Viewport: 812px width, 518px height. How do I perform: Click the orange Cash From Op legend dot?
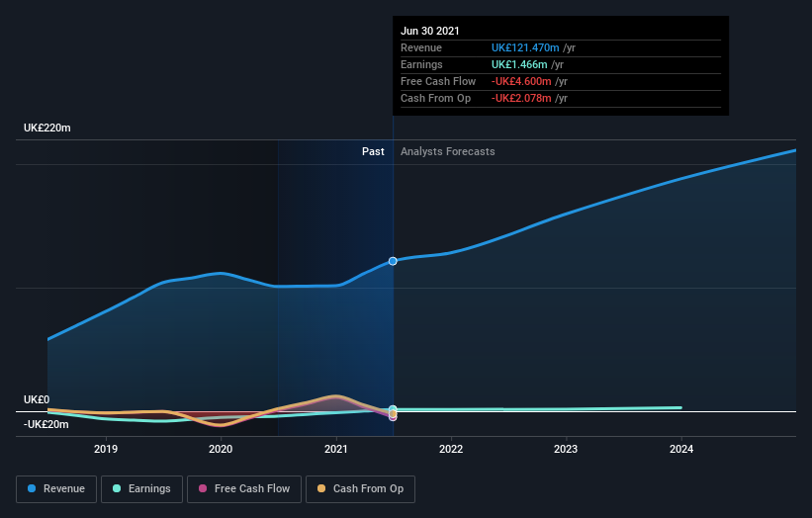point(321,488)
